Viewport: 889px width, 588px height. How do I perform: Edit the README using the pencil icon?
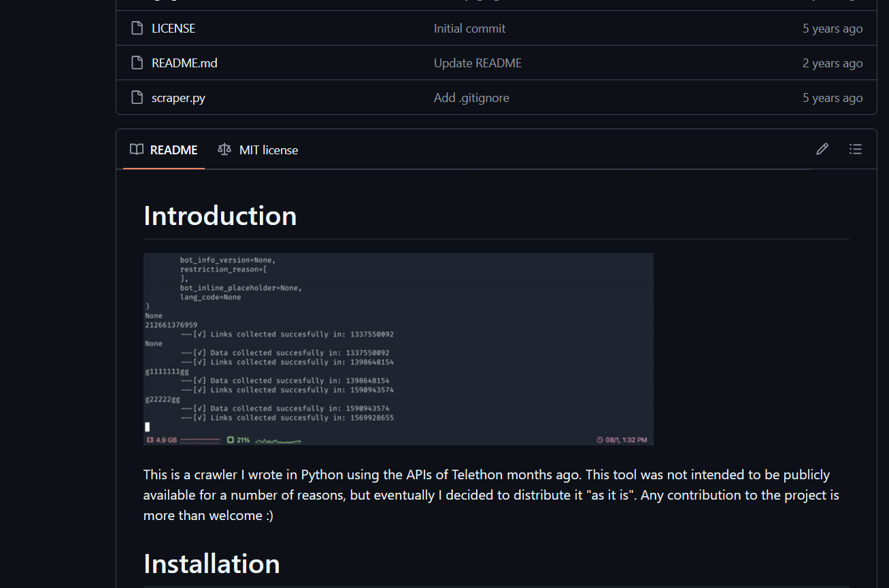(822, 149)
